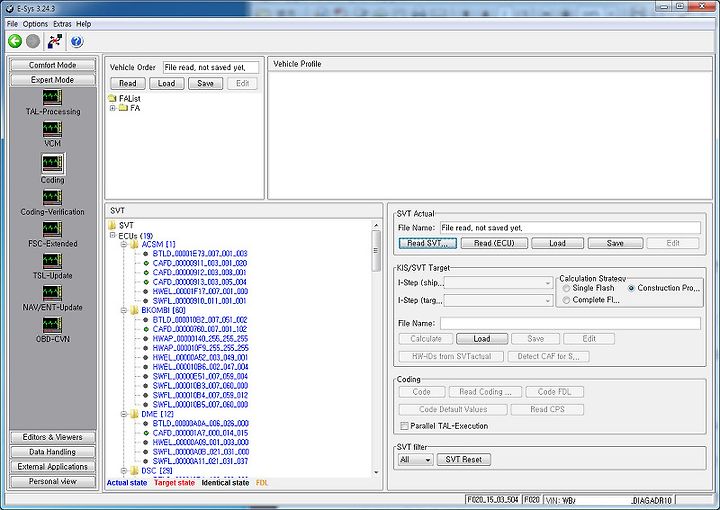Image resolution: width=720 pixels, height=510 pixels.
Task: Click Load in KIS/SVT Target
Action: (x=482, y=339)
